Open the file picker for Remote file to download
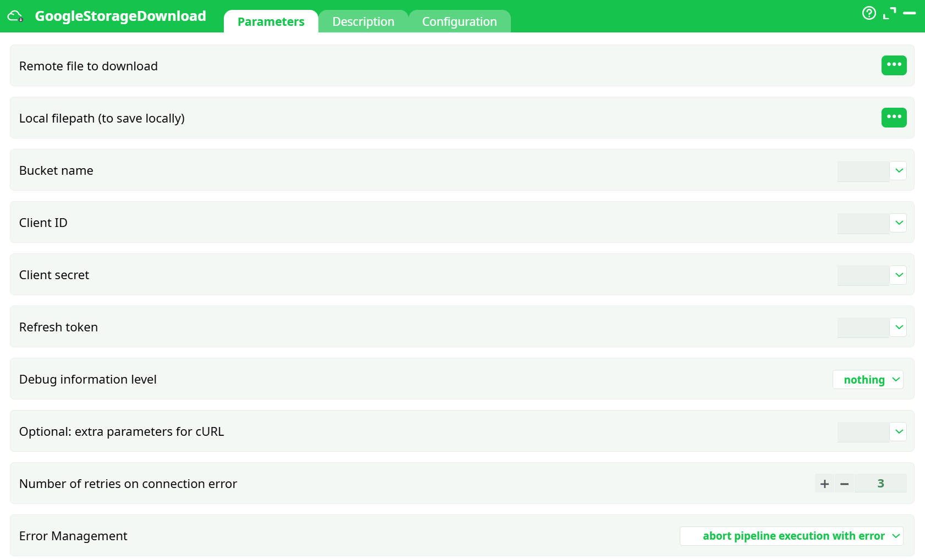Screen dimensions: 925x560 (894, 65)
